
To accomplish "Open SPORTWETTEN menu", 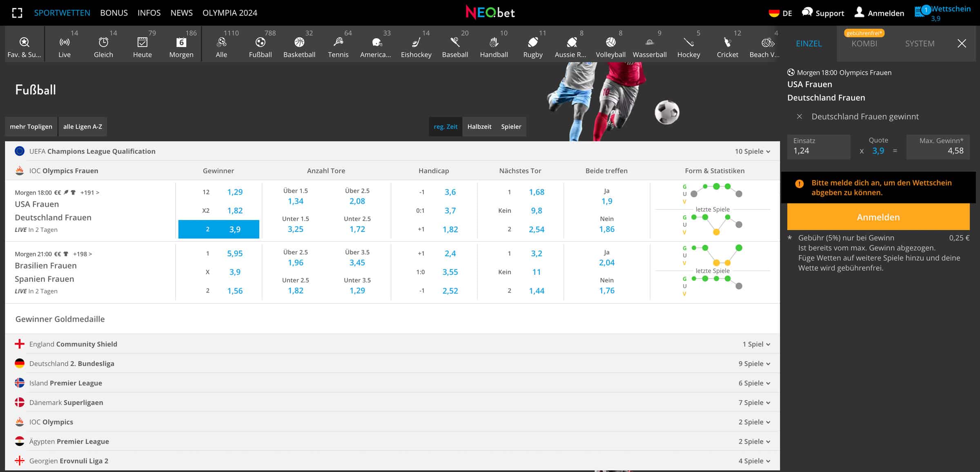I will click(x=62, y=13).
